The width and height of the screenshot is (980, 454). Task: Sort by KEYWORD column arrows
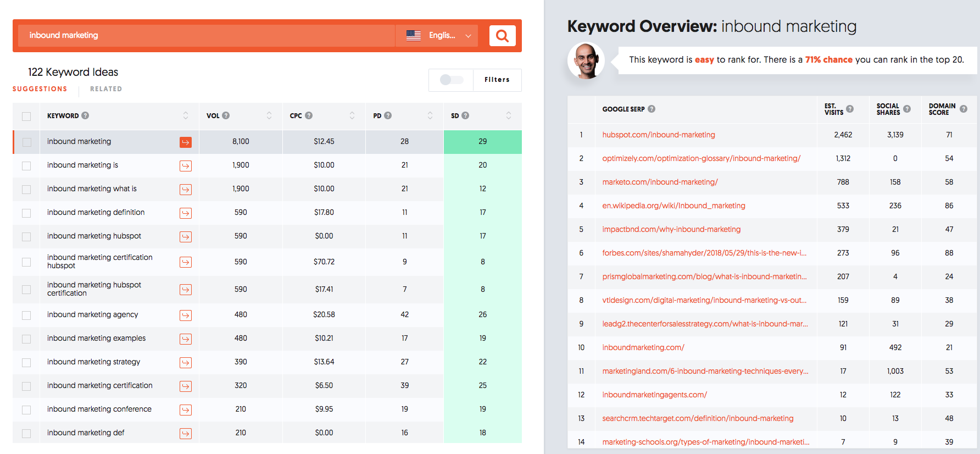tap(186, 115)
